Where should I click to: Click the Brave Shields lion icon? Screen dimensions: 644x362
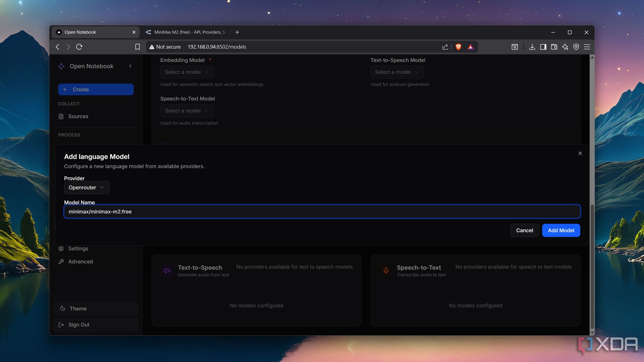coord(458,47)
